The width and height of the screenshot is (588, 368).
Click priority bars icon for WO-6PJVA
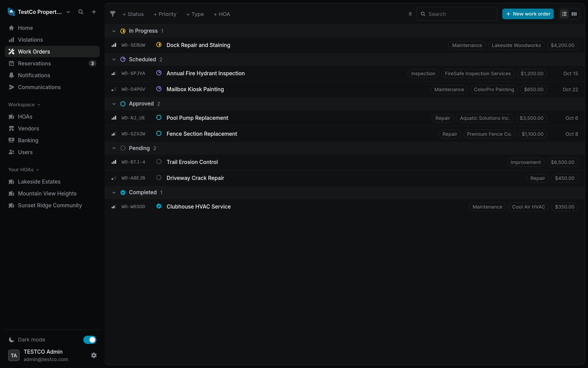(x=114, y=73)
